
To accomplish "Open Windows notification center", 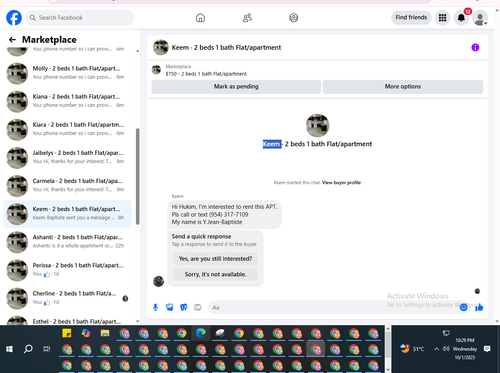I will [487, 349].
